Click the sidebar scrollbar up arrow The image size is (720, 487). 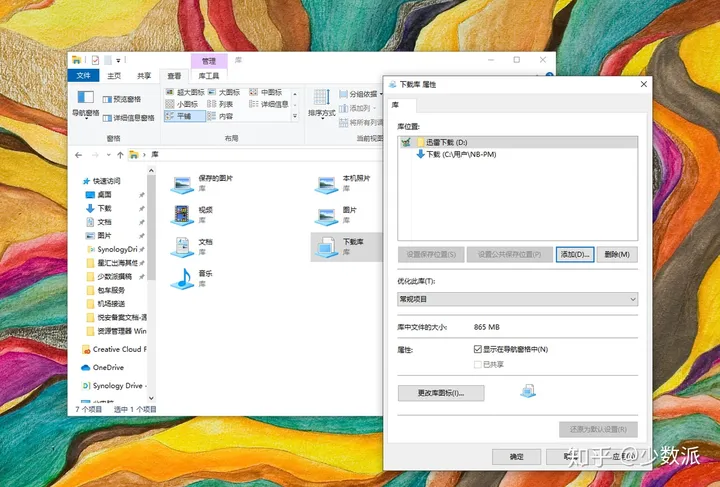151,171
